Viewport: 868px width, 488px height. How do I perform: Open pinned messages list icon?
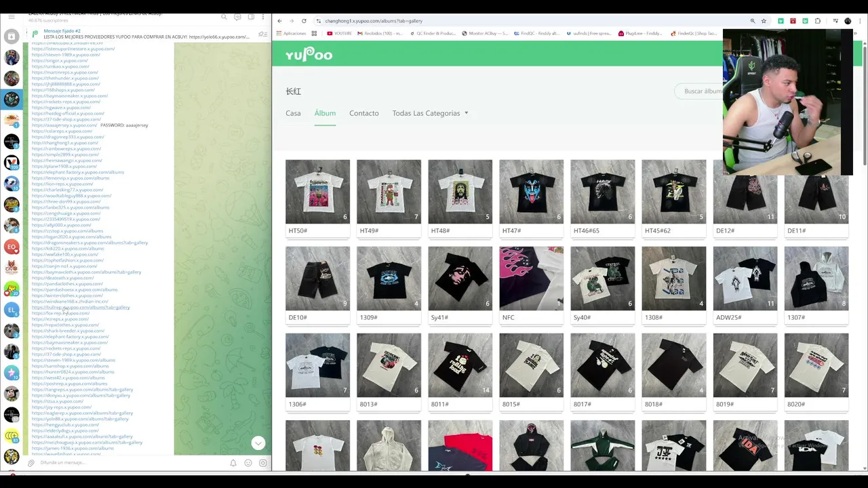(262, 34)
